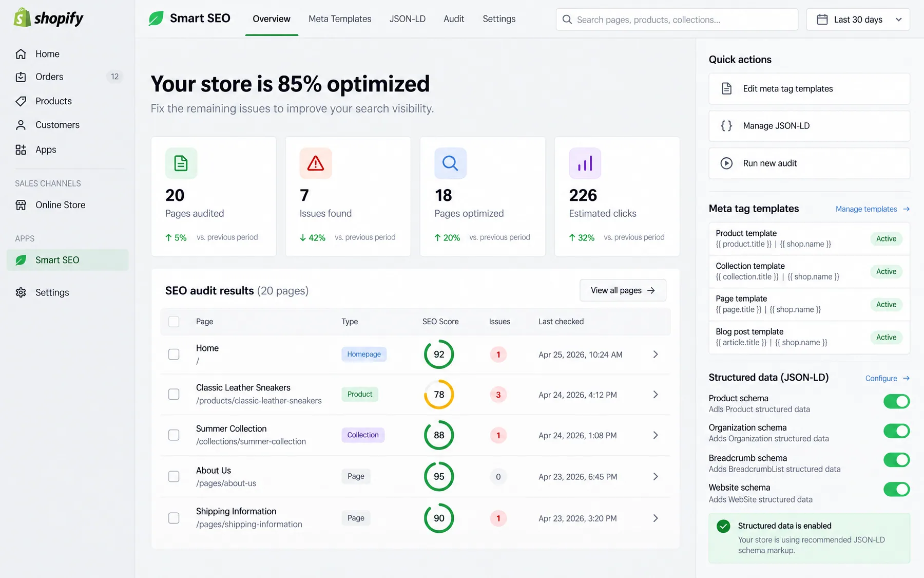The image size is (924, 578).
Task: Tick the Summer Collection row checkbox
Action: click(x=174, y=435)
